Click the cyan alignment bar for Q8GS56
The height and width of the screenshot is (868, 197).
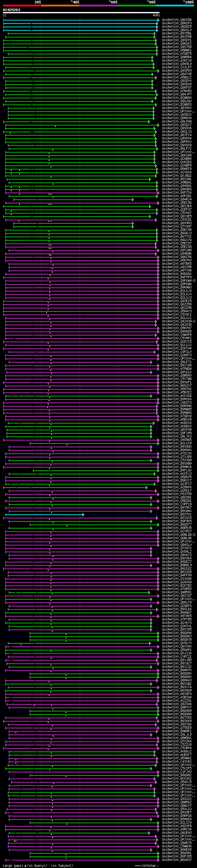(x=81, y=20)
